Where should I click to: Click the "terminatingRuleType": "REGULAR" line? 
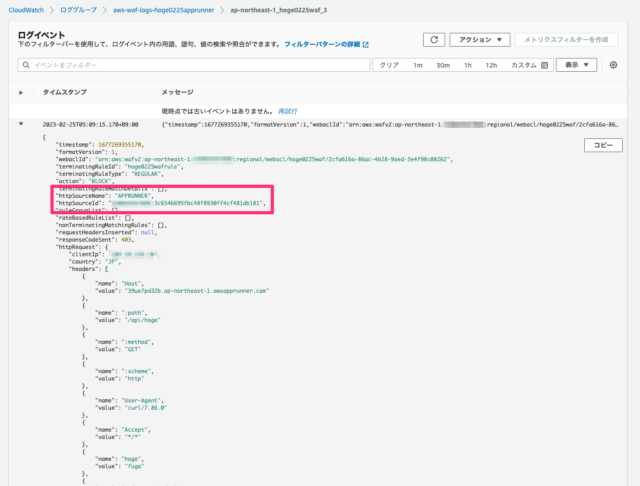(x=109, y=174)
